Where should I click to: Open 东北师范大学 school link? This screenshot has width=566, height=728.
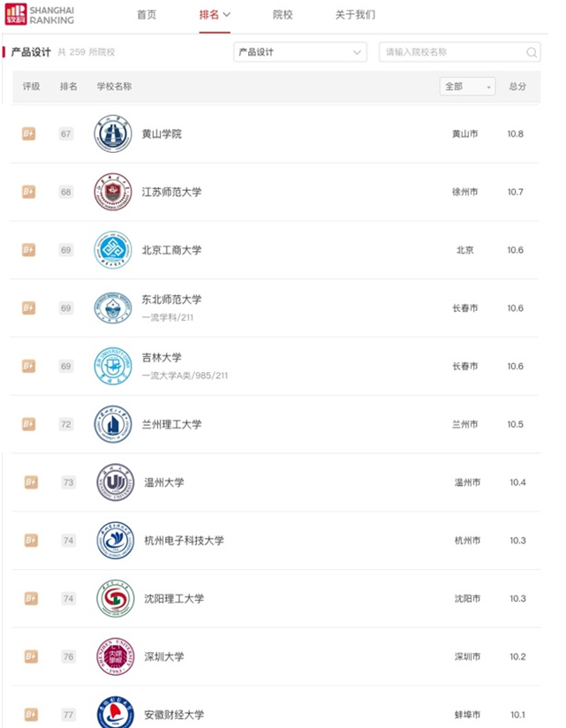171,300
